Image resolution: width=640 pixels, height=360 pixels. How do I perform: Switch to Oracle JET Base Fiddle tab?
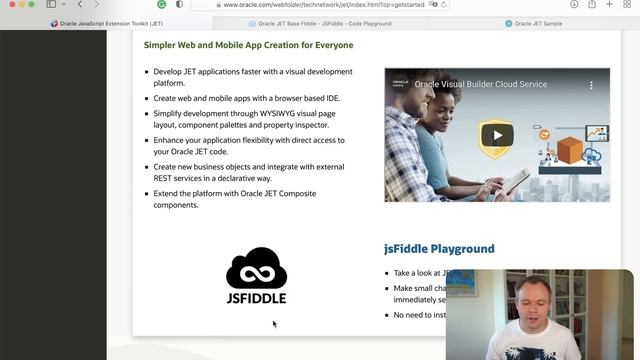[x=320, y=24]
